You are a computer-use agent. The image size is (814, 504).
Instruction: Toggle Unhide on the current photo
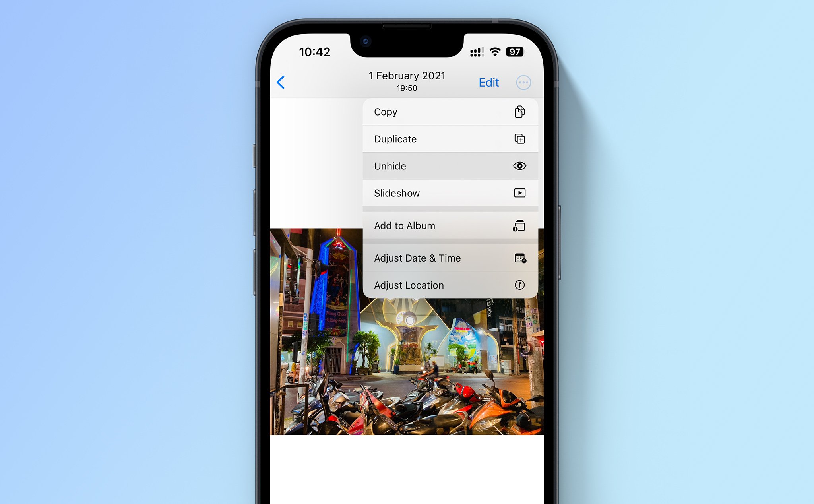tap(447, 166)
